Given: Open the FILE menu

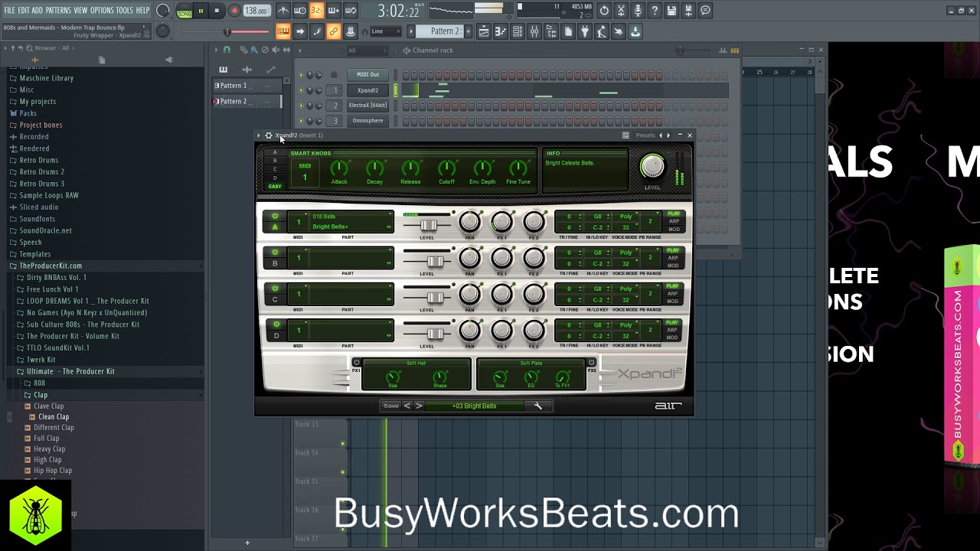Looking at the screenshot, I should (9, 11).
